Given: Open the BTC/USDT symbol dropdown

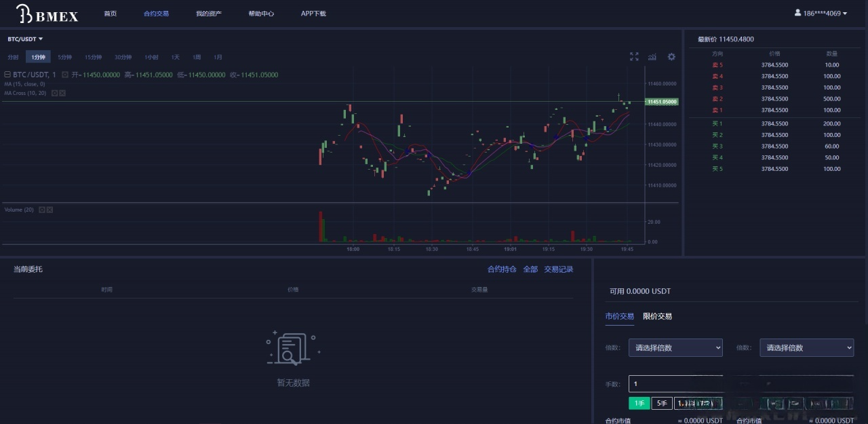Looking at the screenshot, I should pyautogui.click(x=24, y=39).
